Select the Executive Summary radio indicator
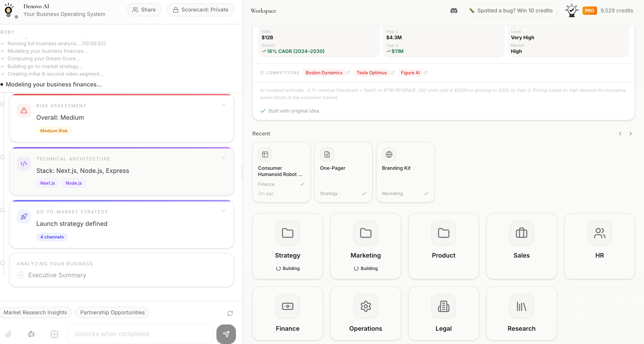Screen dimensions: 644x344 (x=21, y=275)
